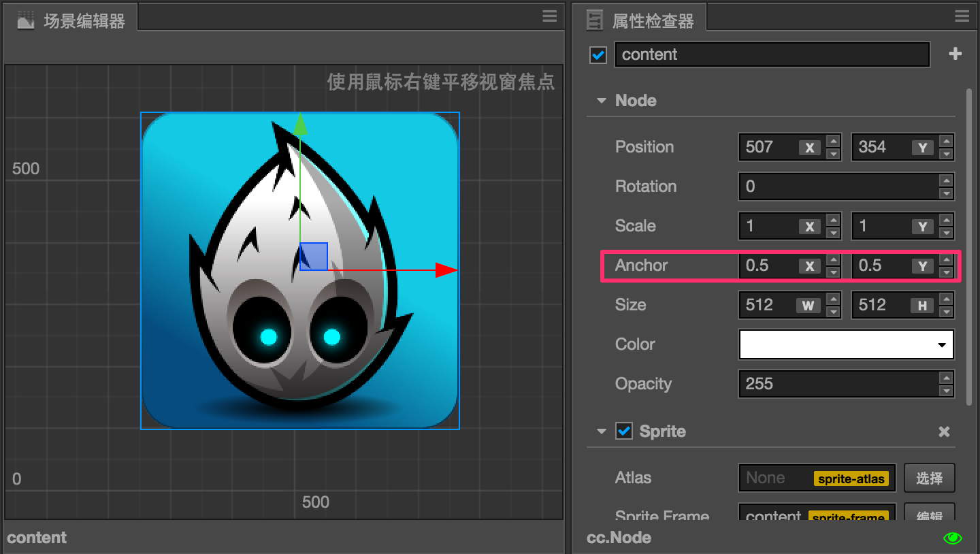Click the Opacity property label
The image size is (980, 554).
pyautogui.click(x=643, y=384)
